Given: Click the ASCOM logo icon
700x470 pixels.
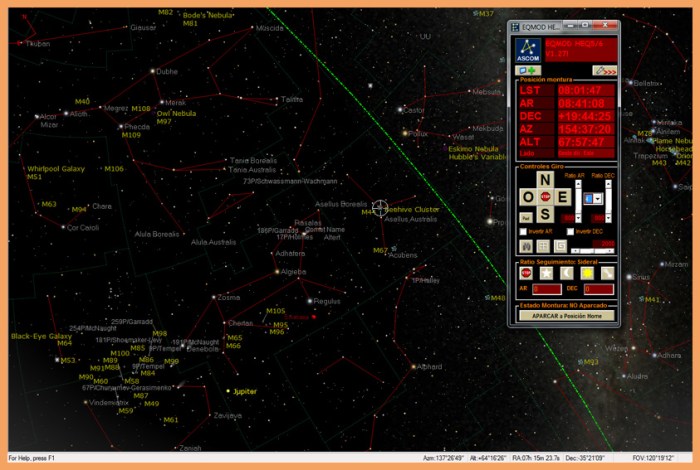Looking at the screenshot, I should point(528,50).
